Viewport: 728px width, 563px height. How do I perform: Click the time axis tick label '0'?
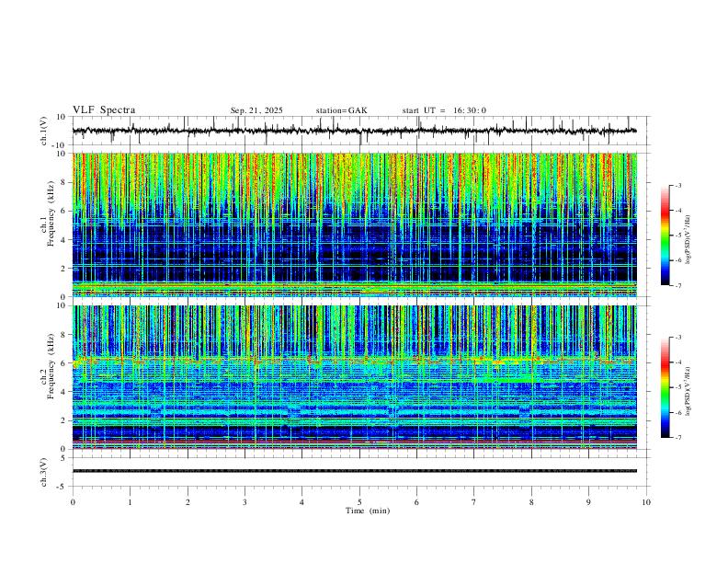73,502
